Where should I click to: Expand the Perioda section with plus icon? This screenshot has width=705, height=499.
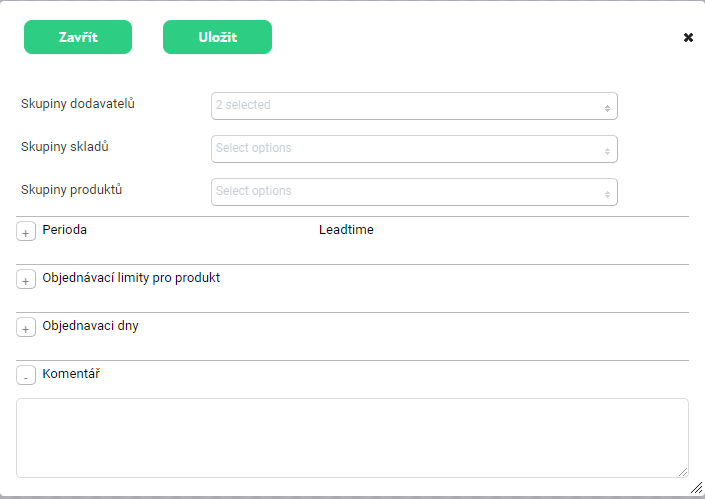click(26, 232)
